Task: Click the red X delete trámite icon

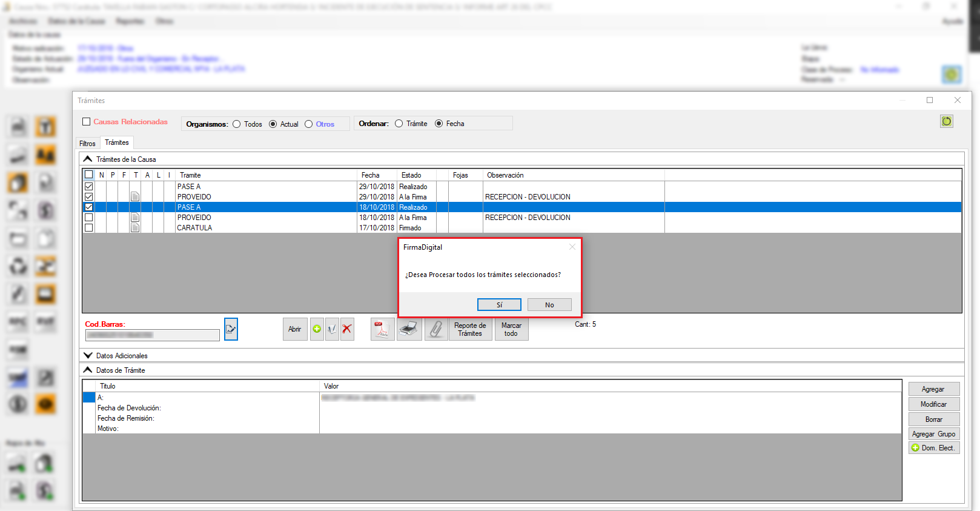Action: coord(347,329)
